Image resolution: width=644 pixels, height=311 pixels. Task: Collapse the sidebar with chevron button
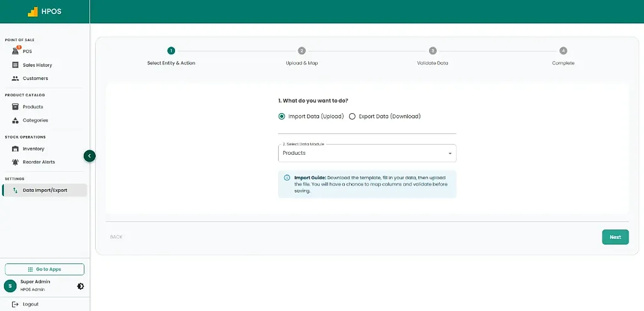(x=90, y=156)
